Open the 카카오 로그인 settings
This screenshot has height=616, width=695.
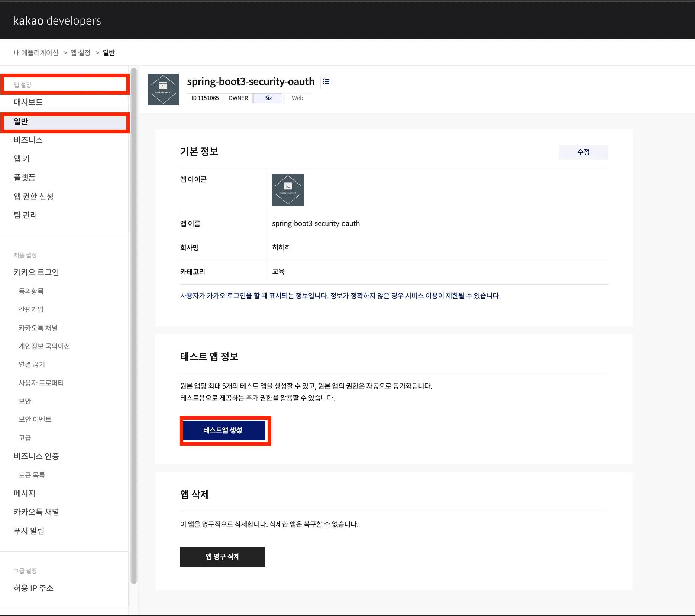[36, 272]
